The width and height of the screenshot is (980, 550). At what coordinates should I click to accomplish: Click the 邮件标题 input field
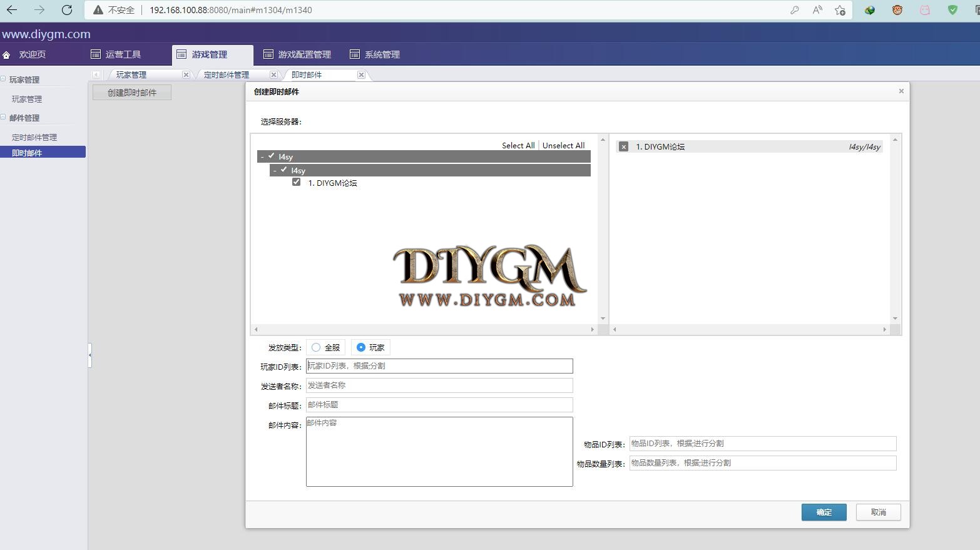point(439,405)
